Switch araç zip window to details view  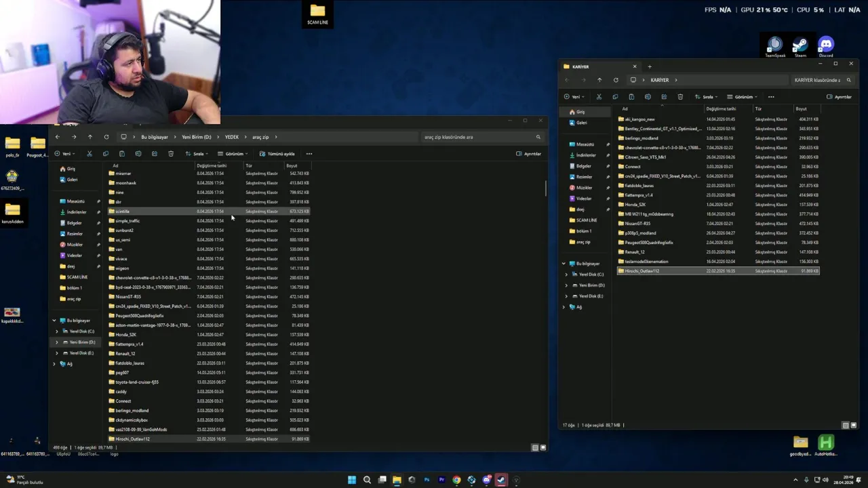pos(535,447)
